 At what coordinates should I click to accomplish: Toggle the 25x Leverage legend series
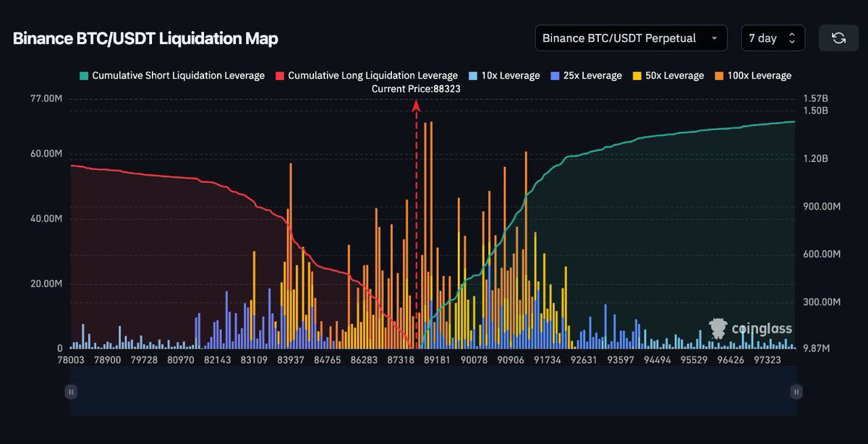tap(586, 75)
